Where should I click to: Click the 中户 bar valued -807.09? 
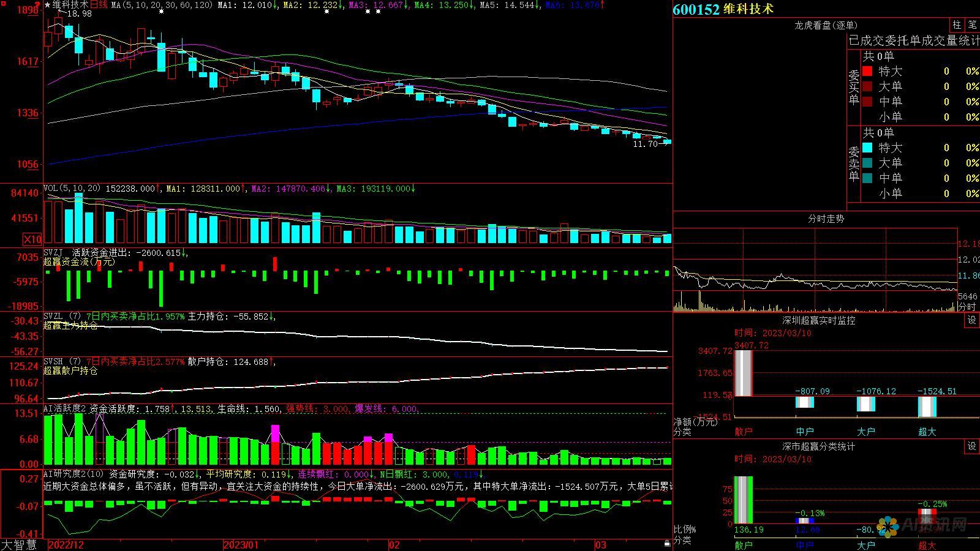[x=805, y=402]
